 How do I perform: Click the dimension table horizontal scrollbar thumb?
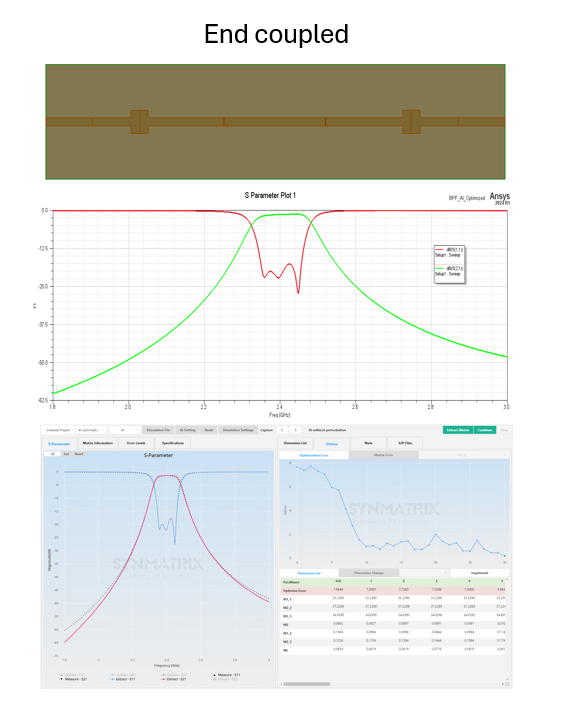tap(307, 684)
